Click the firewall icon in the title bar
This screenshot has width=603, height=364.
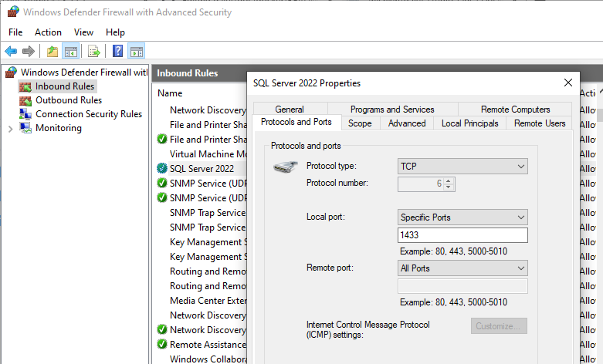pos(13,12)
